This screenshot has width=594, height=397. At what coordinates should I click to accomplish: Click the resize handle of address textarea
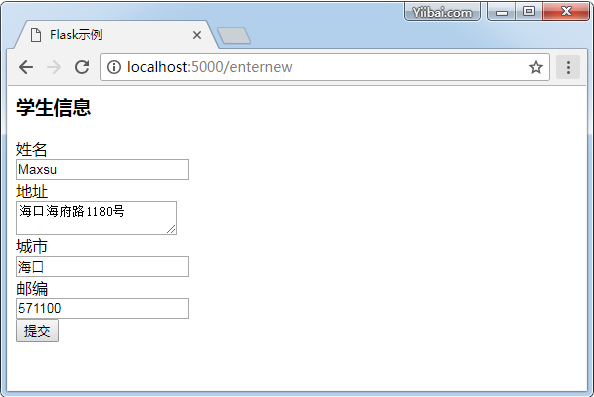pos(171,229)
